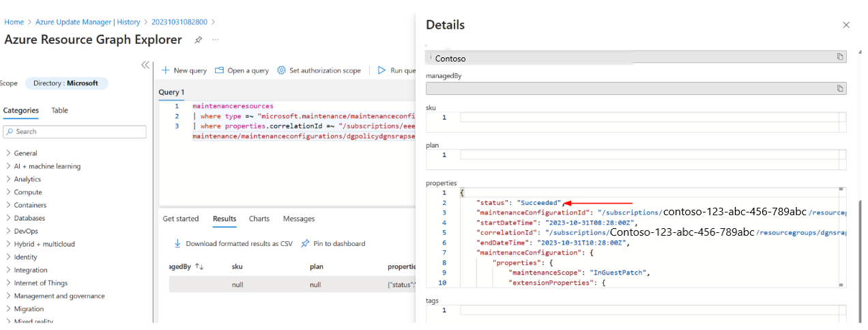Image resolution: width=868 pixels, height=330 pixels.
Task: Open the more options ellipsis beside title
Action: (216, 40)
